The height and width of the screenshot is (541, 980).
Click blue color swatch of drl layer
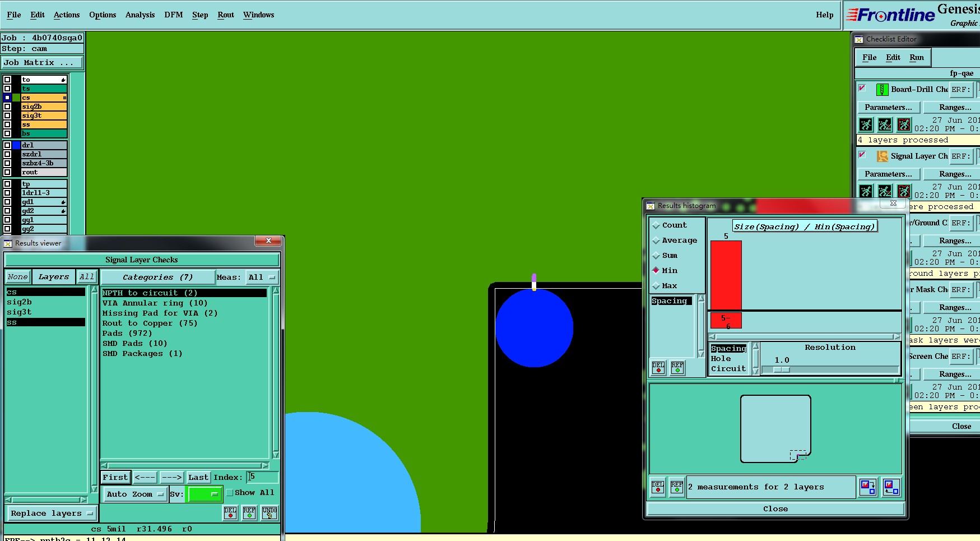[16, 145]
